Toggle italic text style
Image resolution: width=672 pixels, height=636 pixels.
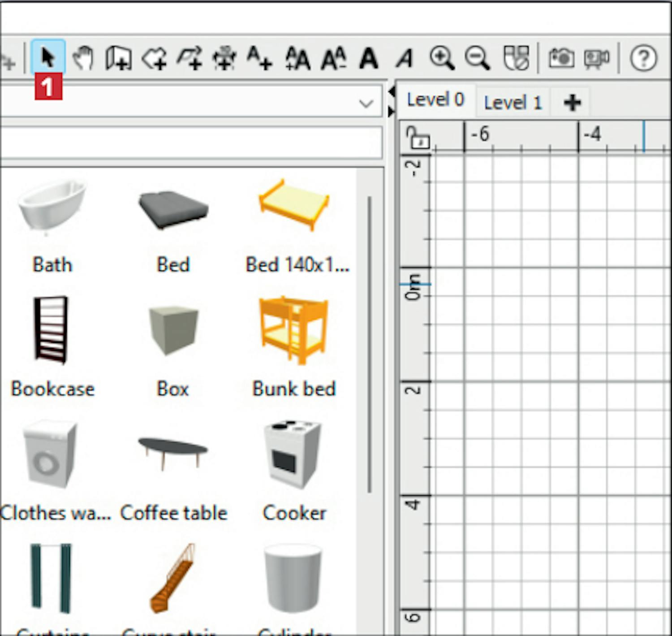click(x=405, y=58)
